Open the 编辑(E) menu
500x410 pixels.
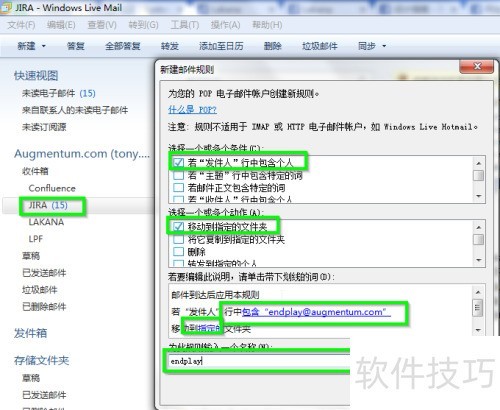pyautogui.click(x=61, y=25)
